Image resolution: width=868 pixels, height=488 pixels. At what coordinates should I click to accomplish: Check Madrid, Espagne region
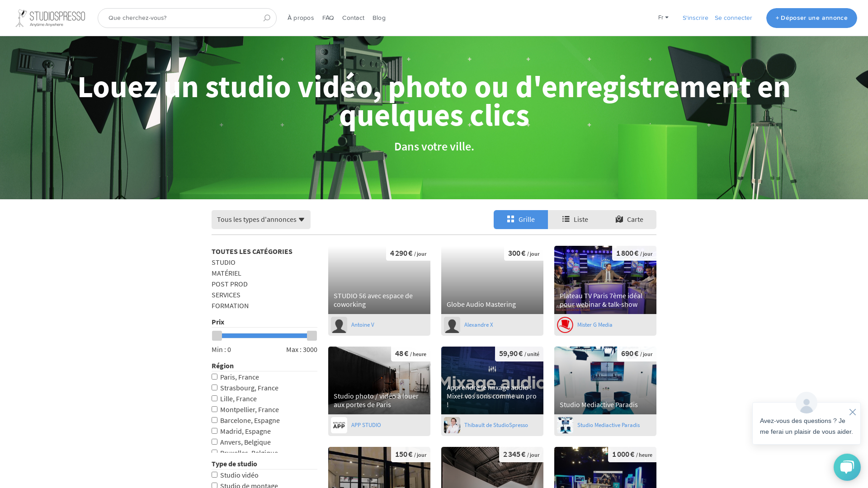click(x=215, y=431)
